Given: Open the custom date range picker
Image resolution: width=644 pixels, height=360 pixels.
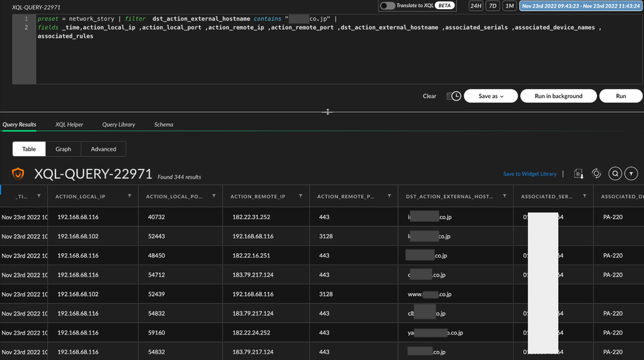Looking at the screenshot, I should pos(580,6).
